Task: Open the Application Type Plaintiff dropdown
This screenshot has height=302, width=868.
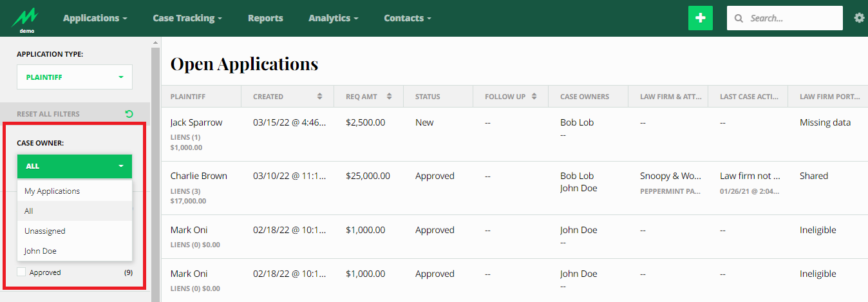Action: (x=75, y=77)
